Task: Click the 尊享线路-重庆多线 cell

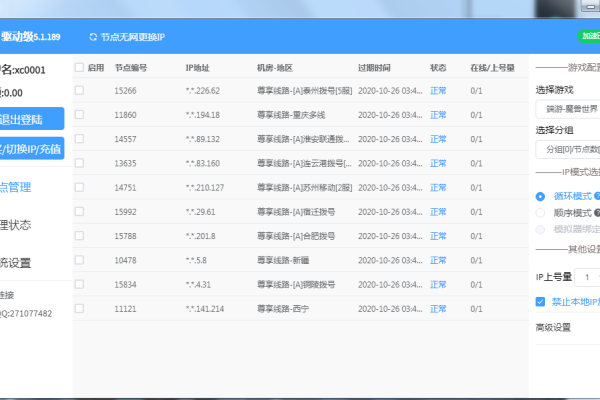Action: (x=291, y=115)
